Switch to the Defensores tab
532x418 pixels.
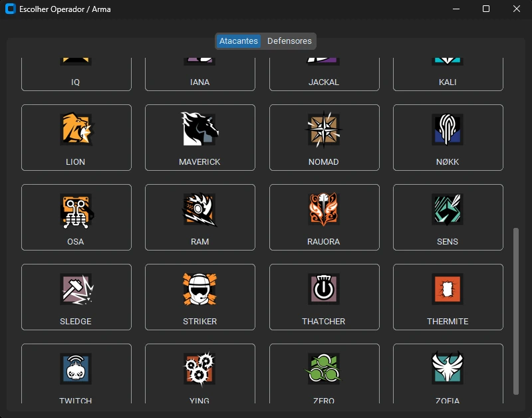[x=289, y=41]
